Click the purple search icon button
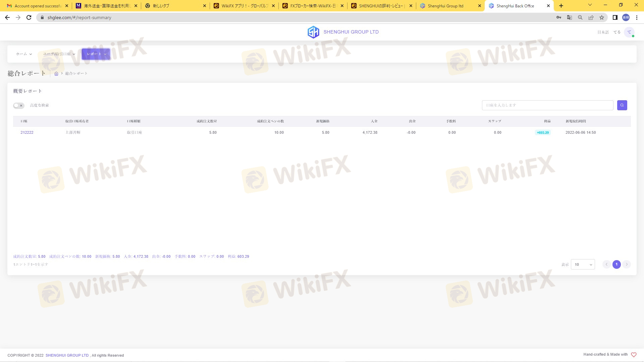This screenshot has width=644, height=362. pyautogui.click(x=622, y=105)
